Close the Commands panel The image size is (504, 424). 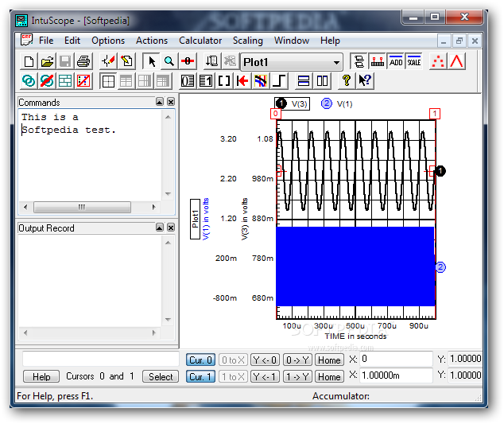(171, 102)
